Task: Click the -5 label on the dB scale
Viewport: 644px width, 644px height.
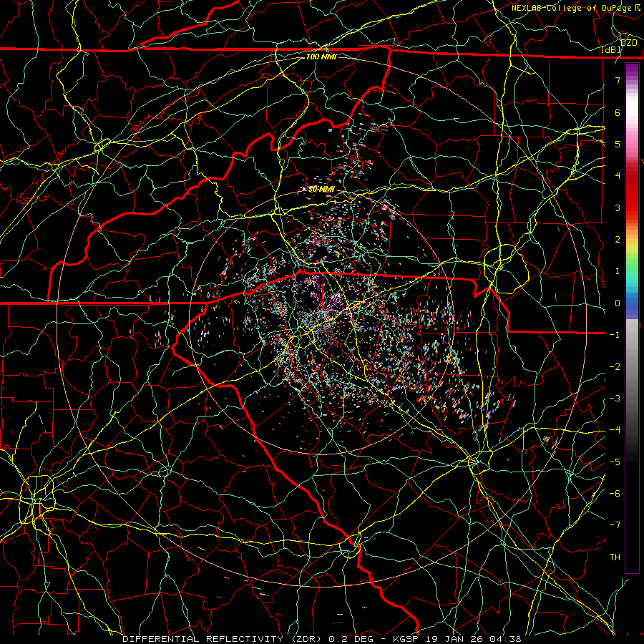Action: pos(615,462)
